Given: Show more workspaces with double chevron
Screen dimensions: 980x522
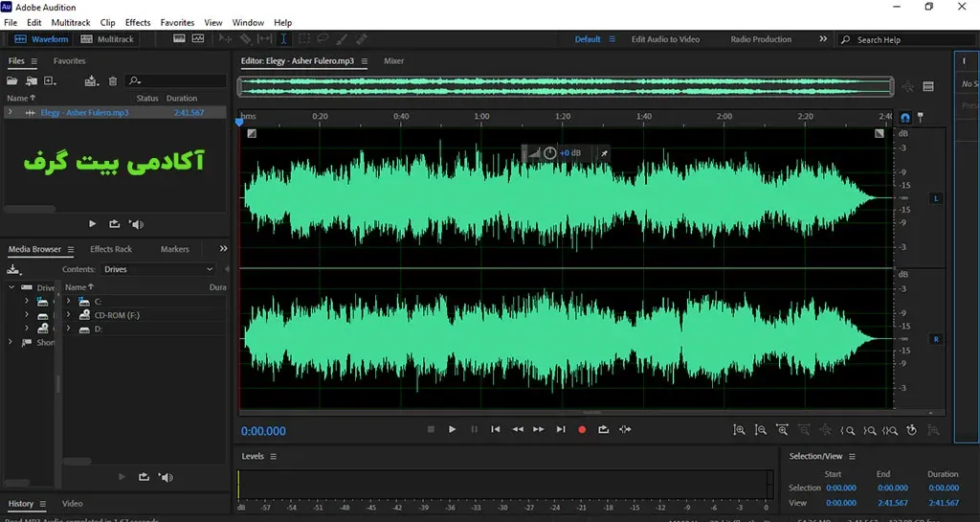Looking at the screenshot, I should 823,38.
